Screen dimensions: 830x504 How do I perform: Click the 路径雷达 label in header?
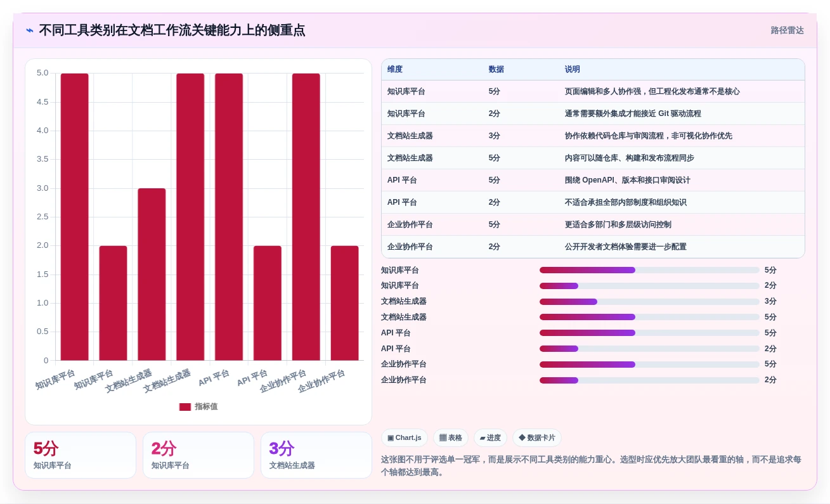pos(788,30)
